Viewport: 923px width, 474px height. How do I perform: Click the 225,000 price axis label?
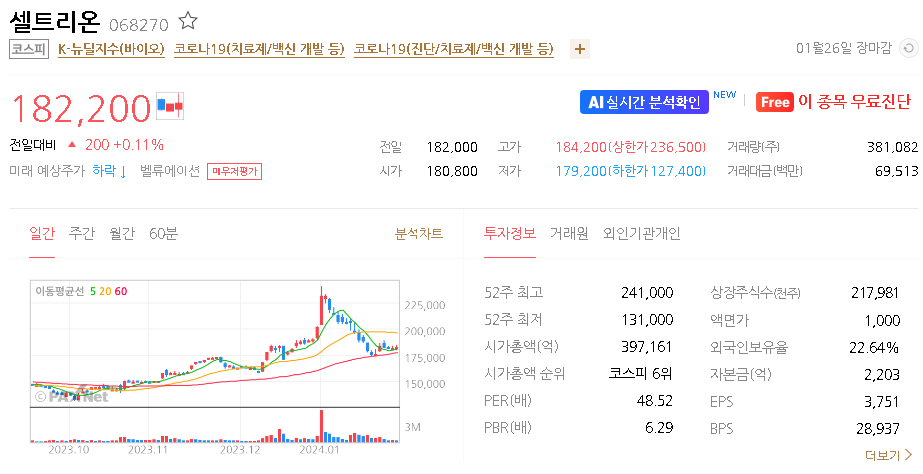tap(424, 306)
